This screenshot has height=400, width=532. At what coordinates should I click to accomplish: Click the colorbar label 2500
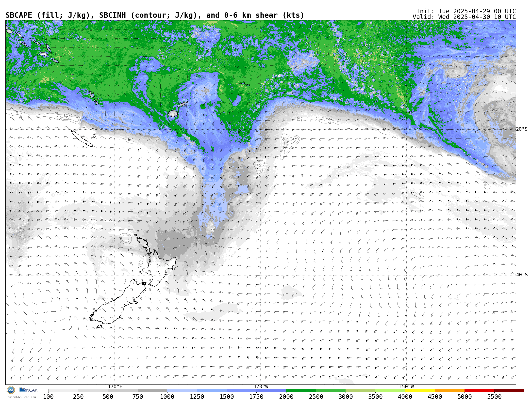pos(316,397)
